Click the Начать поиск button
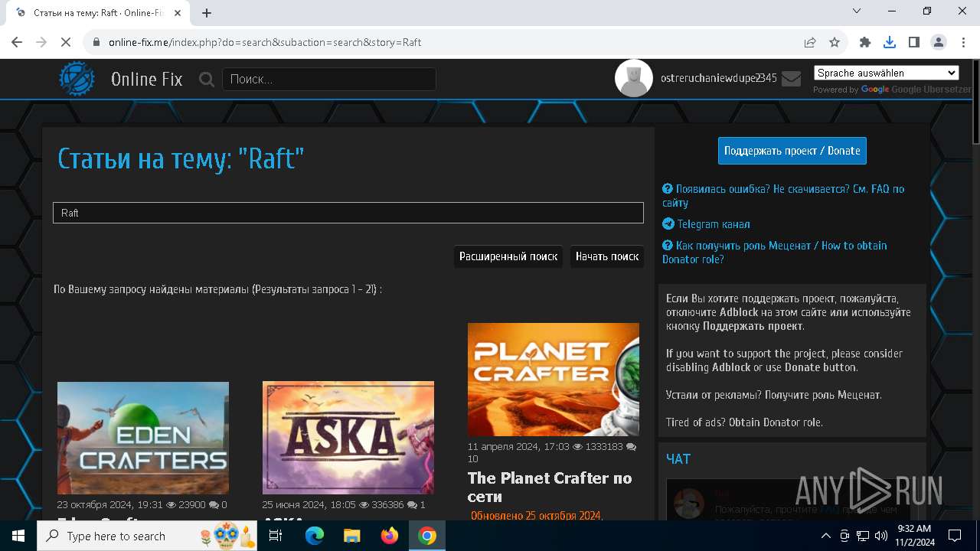This screenshot has height=551, width=980. [x=607, y=256]
